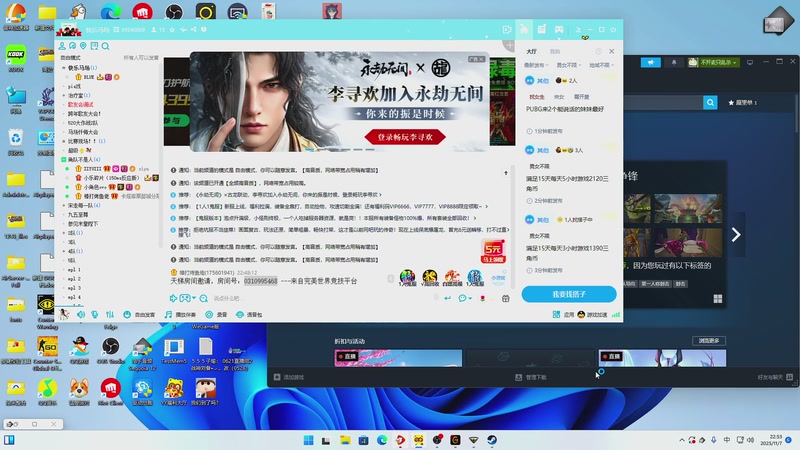Image resolution: width=800 pixels, height=450 pixels.
Task: Open the 语音包 voice pack button
Action: pyautogui.click(x=249, y=314)
